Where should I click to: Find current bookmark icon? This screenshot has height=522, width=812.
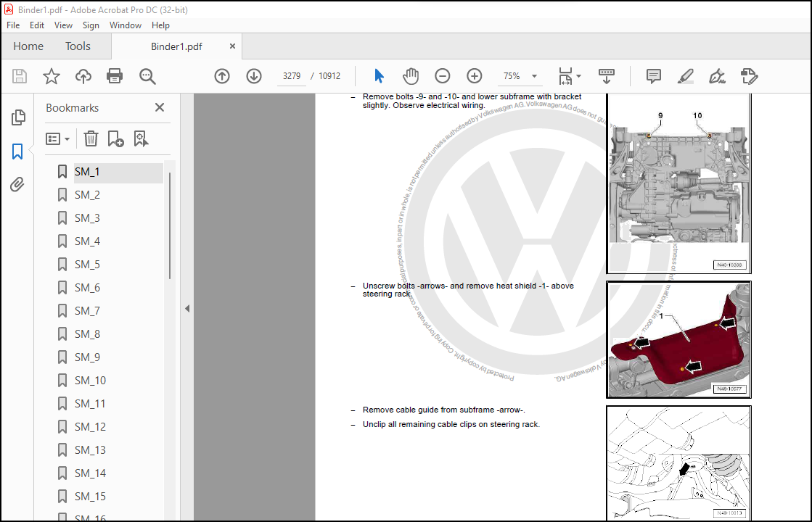tap(141, 138)
